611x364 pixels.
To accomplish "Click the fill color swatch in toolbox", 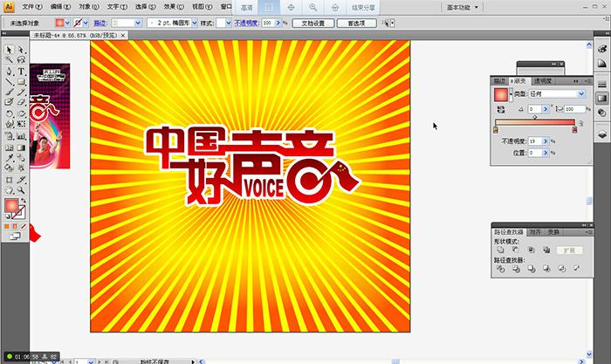I will point(11,205).
